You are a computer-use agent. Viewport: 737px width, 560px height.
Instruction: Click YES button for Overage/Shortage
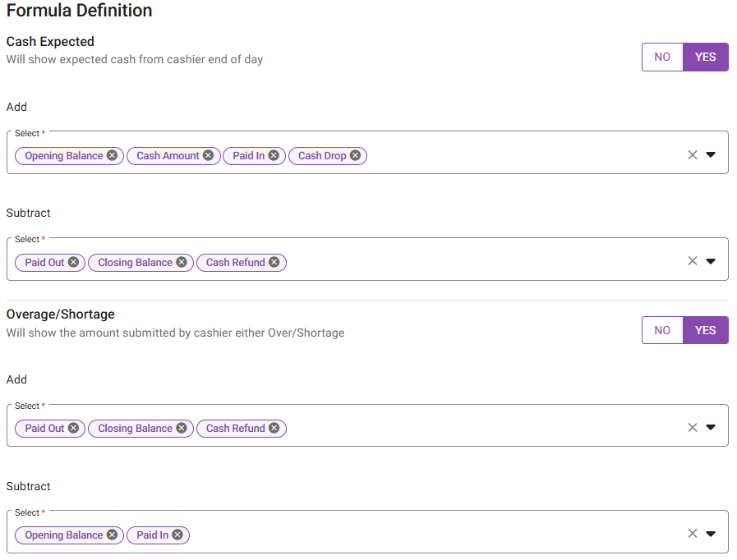coord(705,330)
